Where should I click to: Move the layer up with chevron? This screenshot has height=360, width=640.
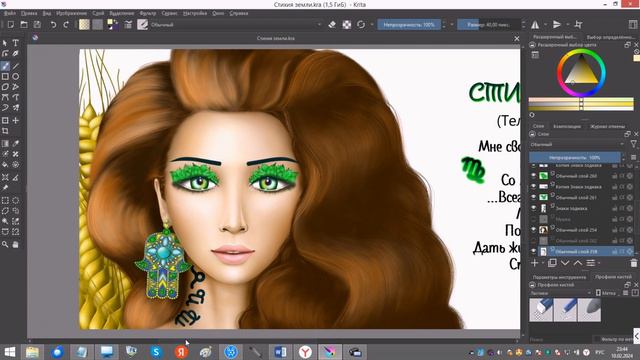pos(578,263)
